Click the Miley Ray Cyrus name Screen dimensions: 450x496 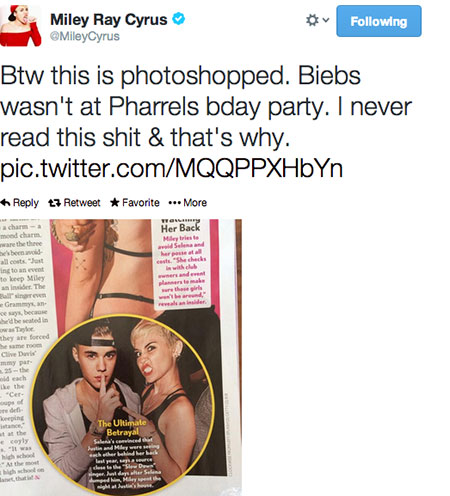(109, 19)
